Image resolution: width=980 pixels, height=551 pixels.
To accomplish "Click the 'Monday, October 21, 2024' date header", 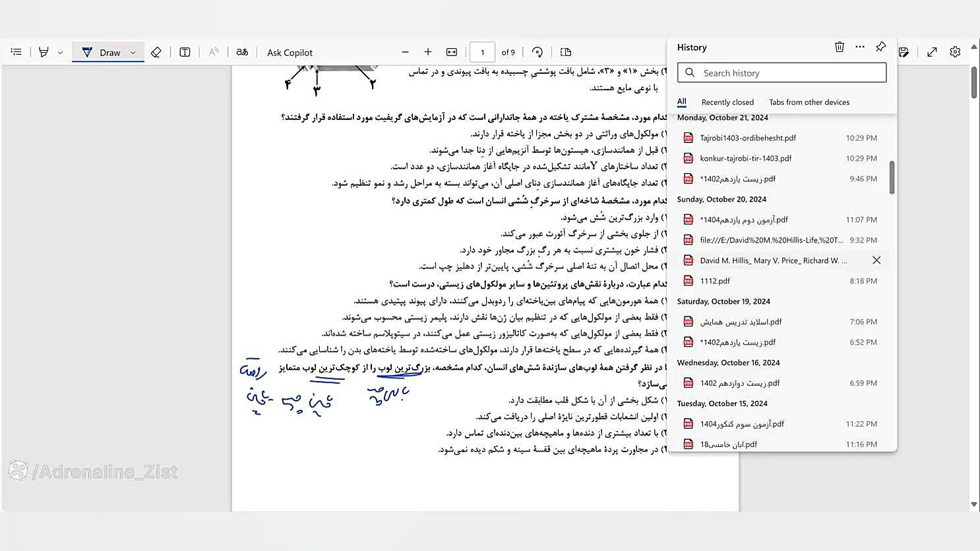I will (722, 117).
